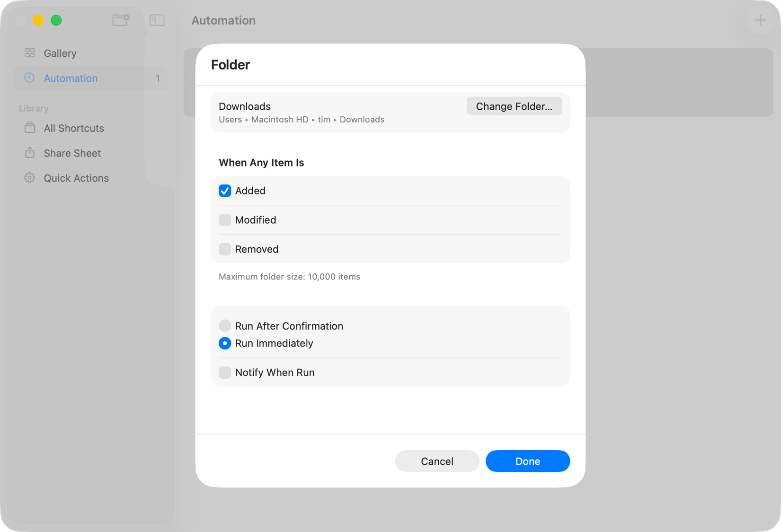Viewport: 781px width, 532px height.
Task: Uncheck the Added checkbox
Action: (225, 191)
